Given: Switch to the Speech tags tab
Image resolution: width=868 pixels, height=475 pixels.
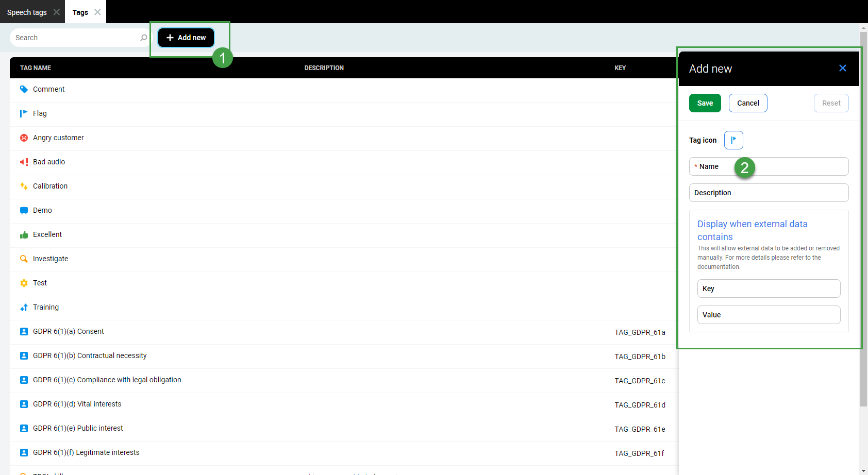Looking at the screenshot, I should 26,12.
